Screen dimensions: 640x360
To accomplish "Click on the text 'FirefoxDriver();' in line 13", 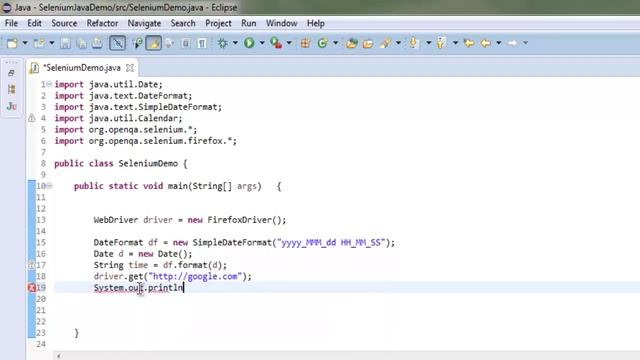I will point(247,220).
